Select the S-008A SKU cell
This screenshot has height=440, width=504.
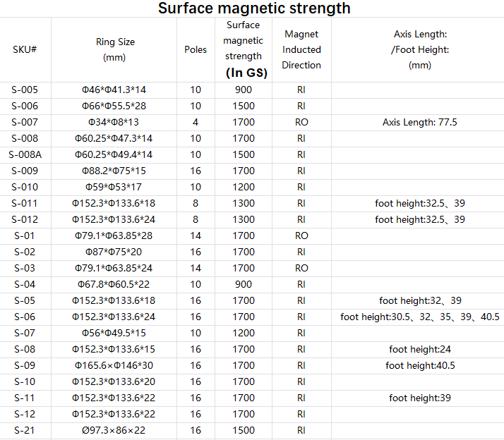[25, 155]
